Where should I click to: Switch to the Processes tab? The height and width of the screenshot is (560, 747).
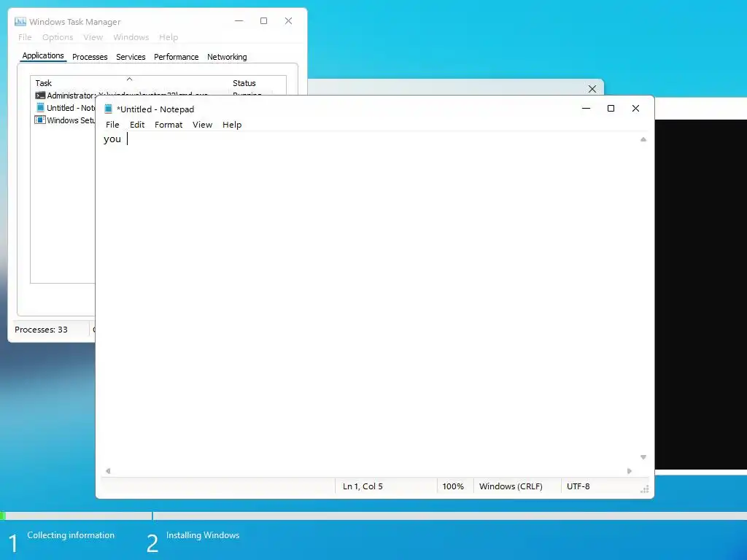[x=90, y=57]
